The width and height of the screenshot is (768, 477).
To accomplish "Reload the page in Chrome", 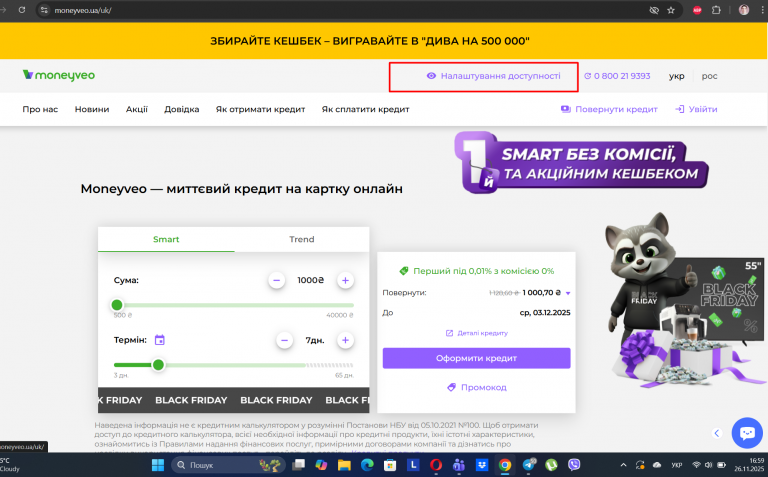I will pyautogui.click(x=22, y=10).
